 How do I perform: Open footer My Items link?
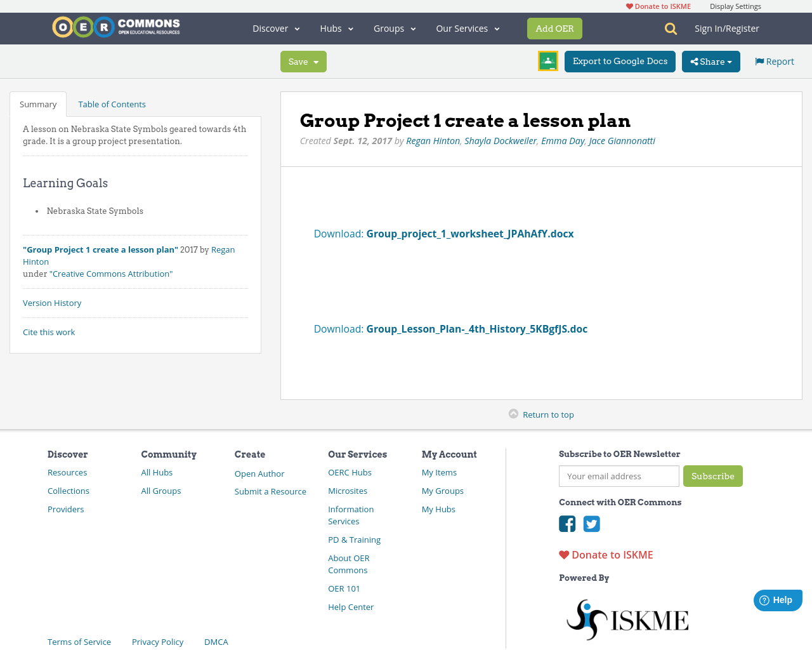[439, 472]
